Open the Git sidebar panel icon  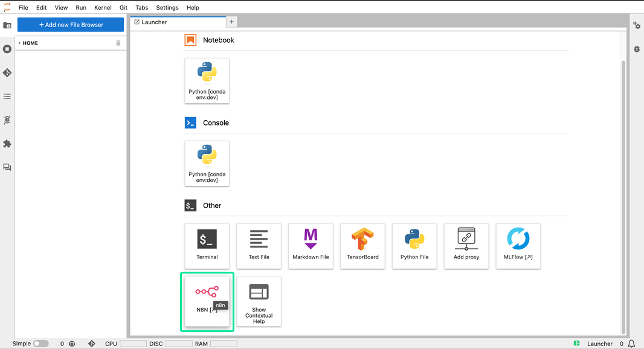pyautogui.click(x=7, y=72)
